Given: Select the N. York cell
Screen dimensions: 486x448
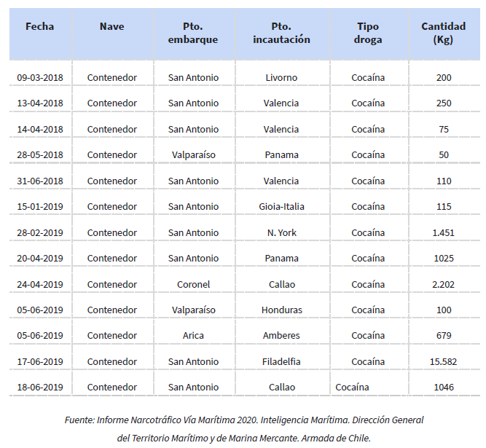Looking at the screenshot, I should click(x=282, y=232).
